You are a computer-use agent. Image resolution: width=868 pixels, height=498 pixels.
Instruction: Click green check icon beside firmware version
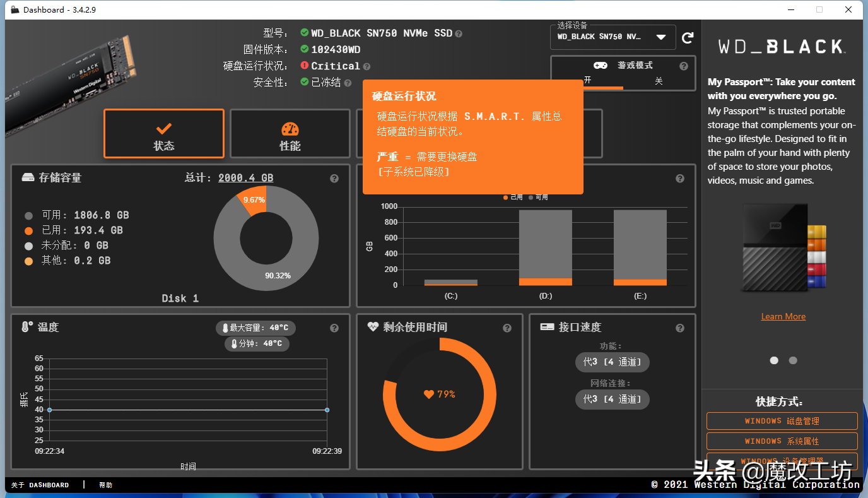[305, 49]
